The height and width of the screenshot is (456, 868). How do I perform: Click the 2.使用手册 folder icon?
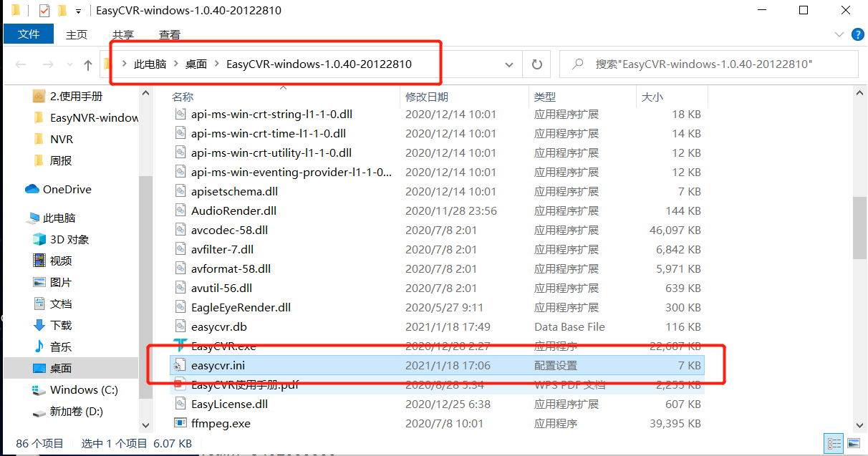click(x=39, y=96)
